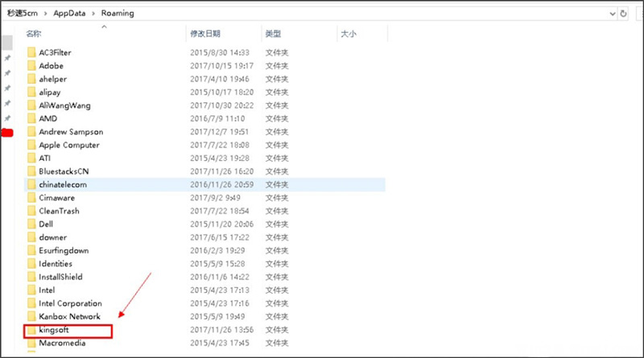
Task: Refresh the folder via address bar button
Action: [623, 14]
